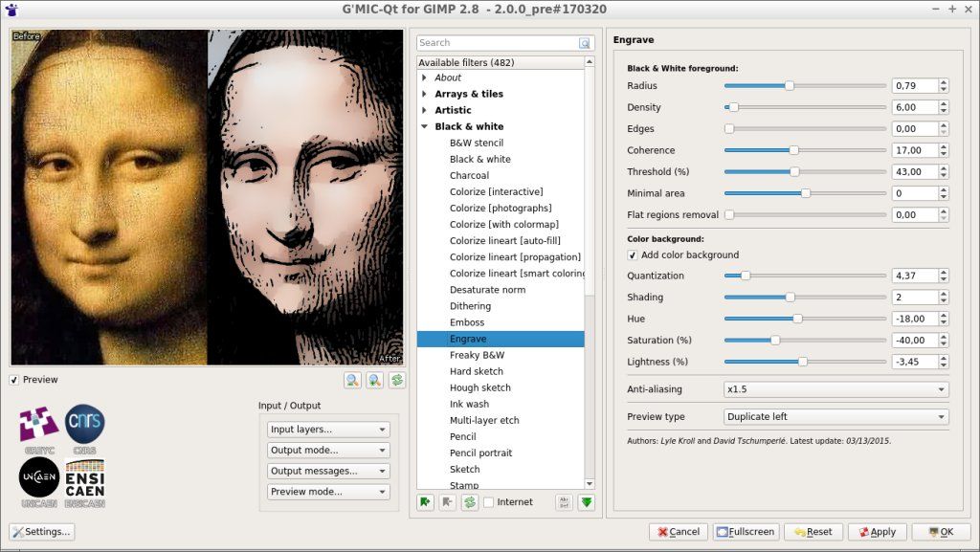Click the Cancel button
Screen dimensions: 980x552
679,532
